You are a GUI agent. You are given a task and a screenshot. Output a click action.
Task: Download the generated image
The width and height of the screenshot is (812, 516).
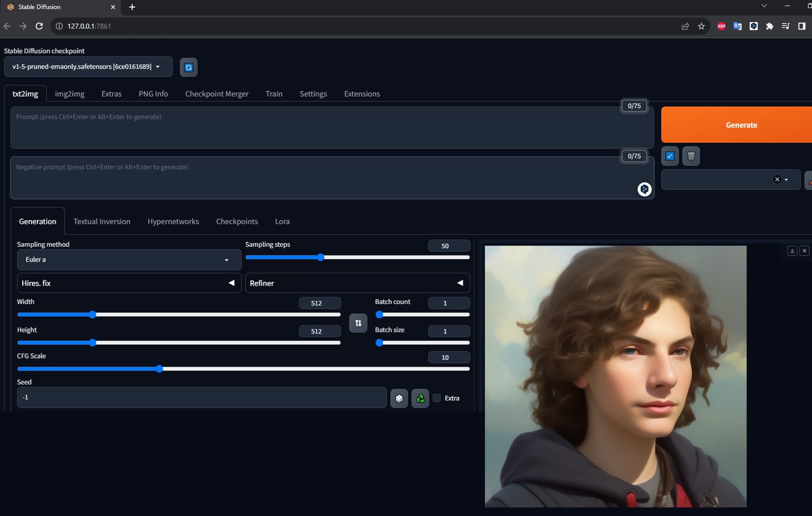point(793,250)
